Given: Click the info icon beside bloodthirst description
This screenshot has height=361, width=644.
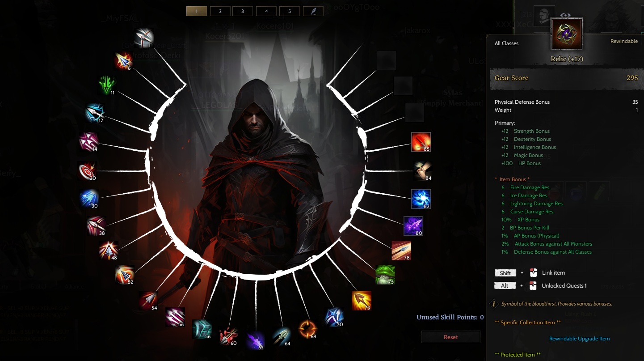Looking at the screenshot, I should tap(494, 304).
